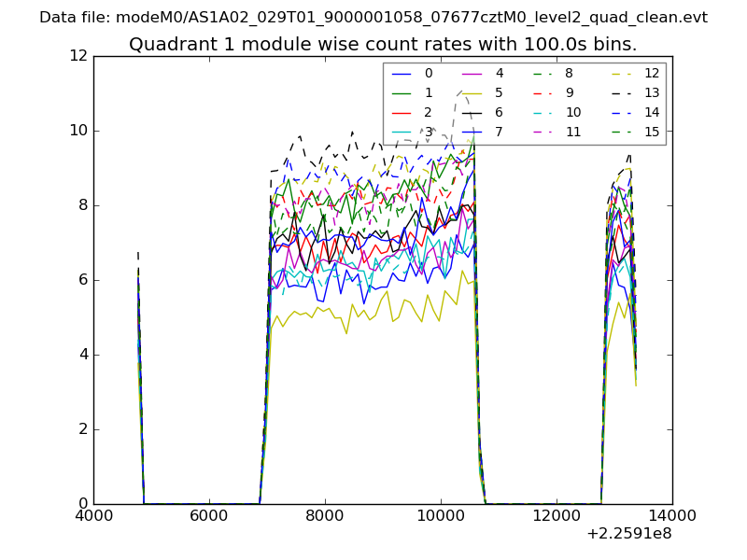The image size is (747, 560).
Task: Click the plot title about Quadrant 1 count rates
Action: point(383,45)
